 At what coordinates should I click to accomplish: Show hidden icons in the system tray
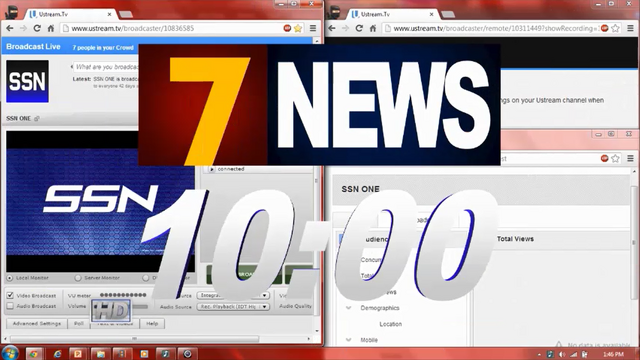[539, 355]
